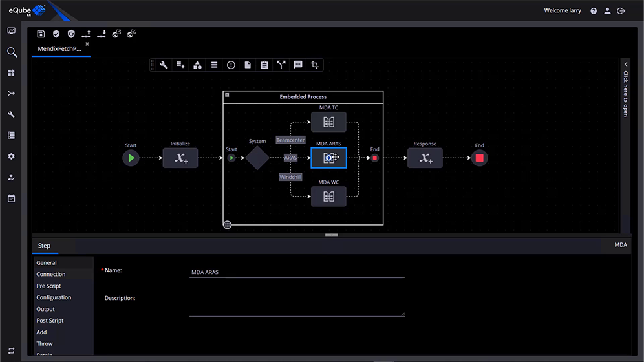Open the user profile icon

pos(607,11)
